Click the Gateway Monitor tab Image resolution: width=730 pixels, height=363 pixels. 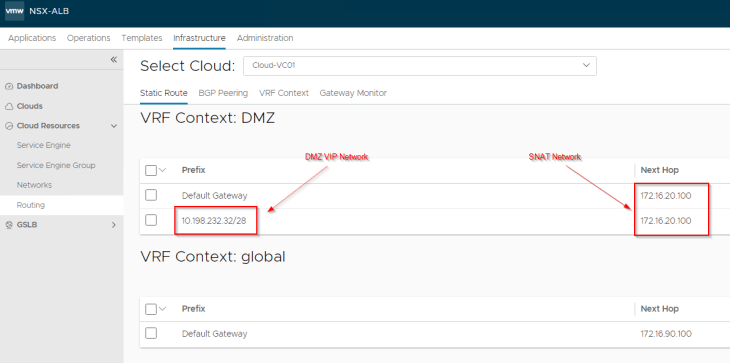(x=353, y=93)
